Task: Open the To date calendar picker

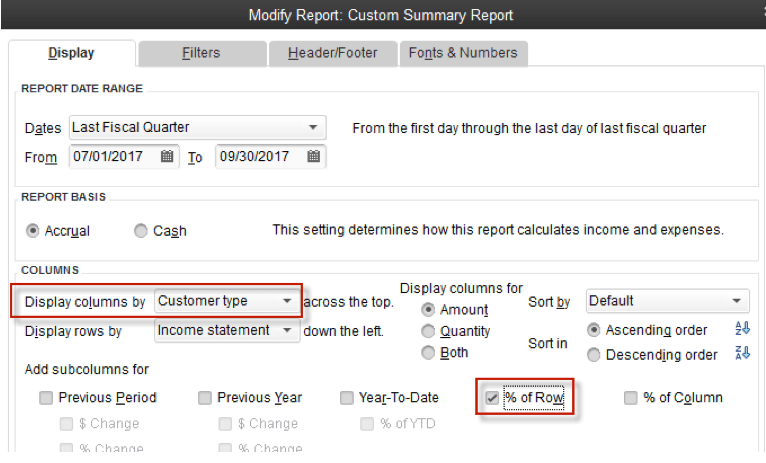Action: 314,156
